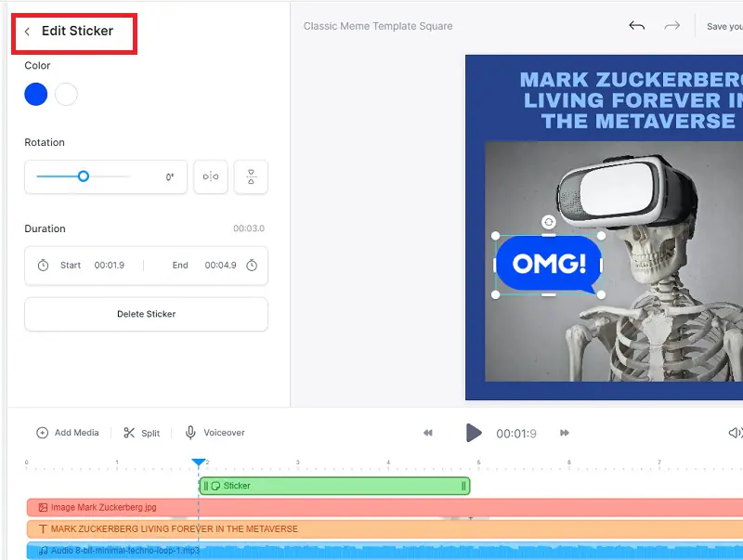Click the Sticker clip's left trim handle
743x560 pixels.
(x=205, y=486)
